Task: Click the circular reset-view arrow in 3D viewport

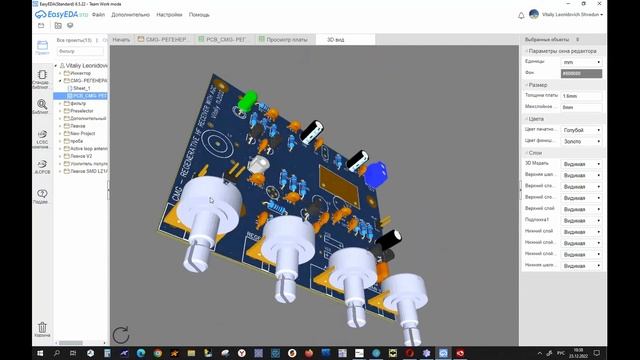Action: click(x=121, y=335)
